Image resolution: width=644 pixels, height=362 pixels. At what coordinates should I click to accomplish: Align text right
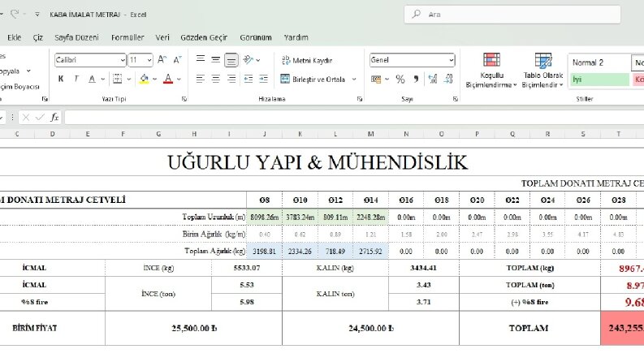pyautogui.click(x=231, y=79)
